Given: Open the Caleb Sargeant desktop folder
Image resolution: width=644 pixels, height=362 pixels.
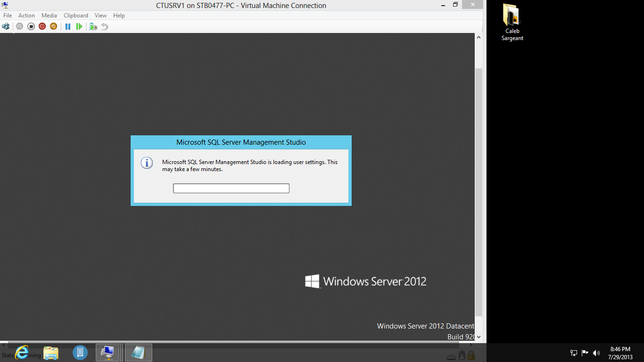Looking at the screenshot, I should (512, 22).
